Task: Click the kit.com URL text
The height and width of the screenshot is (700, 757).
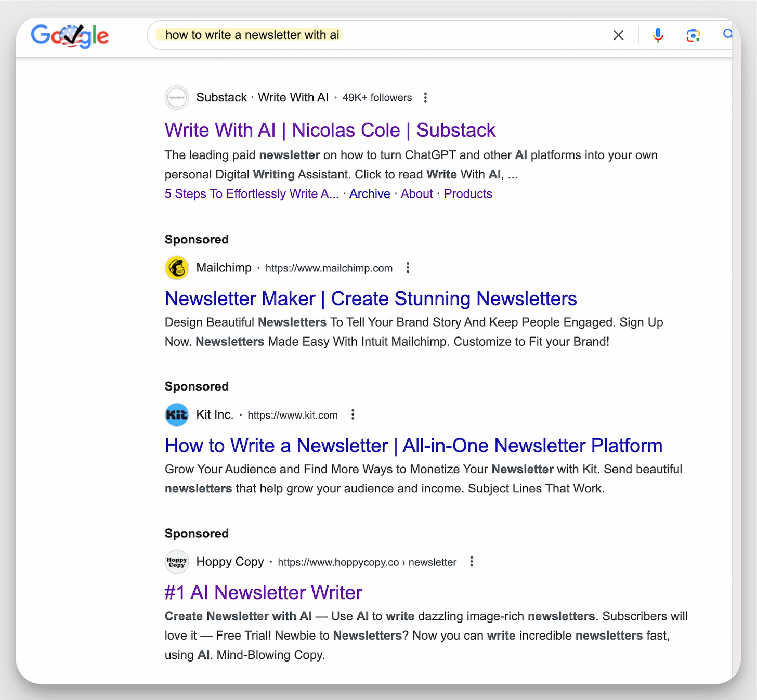Action: coord(293,416)
